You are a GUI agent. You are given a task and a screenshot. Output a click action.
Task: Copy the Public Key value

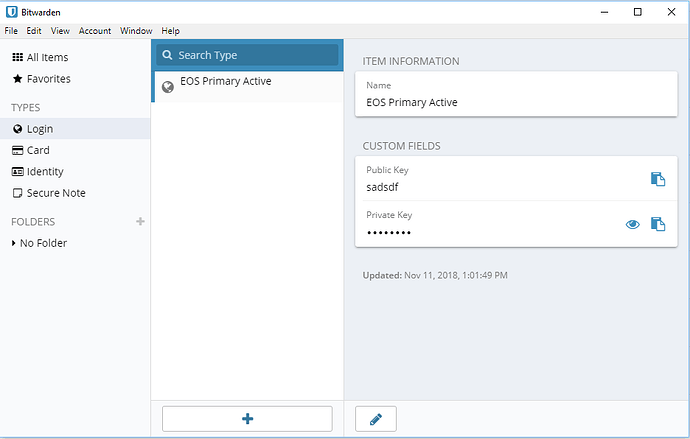point(658,179)
